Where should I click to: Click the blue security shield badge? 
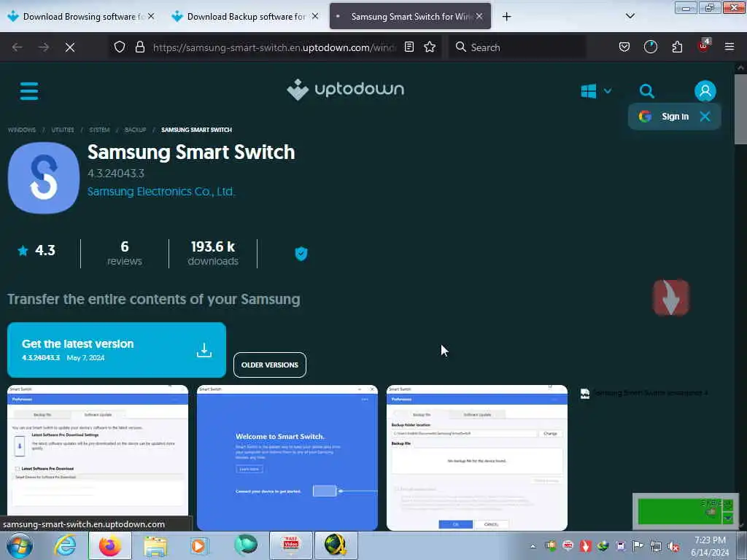tap(301, 253)
